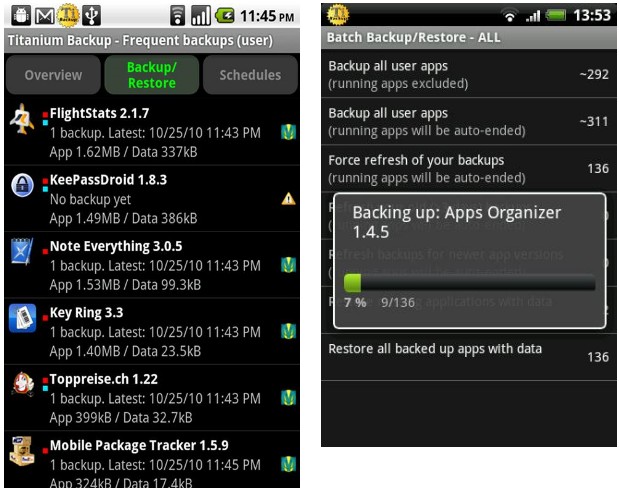Tap charging battery icon in left status bar
Image resolution: width=619 pixels, height=491 pixels.
click(x=225, y=16)
